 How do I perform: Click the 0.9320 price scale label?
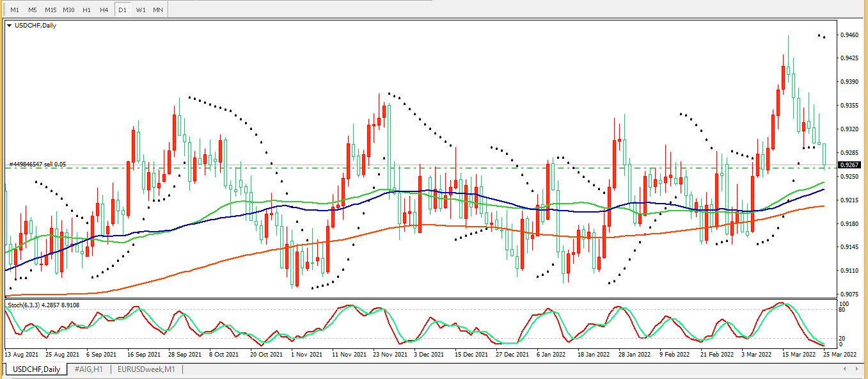pyautogui.click(x=850, y=129)
